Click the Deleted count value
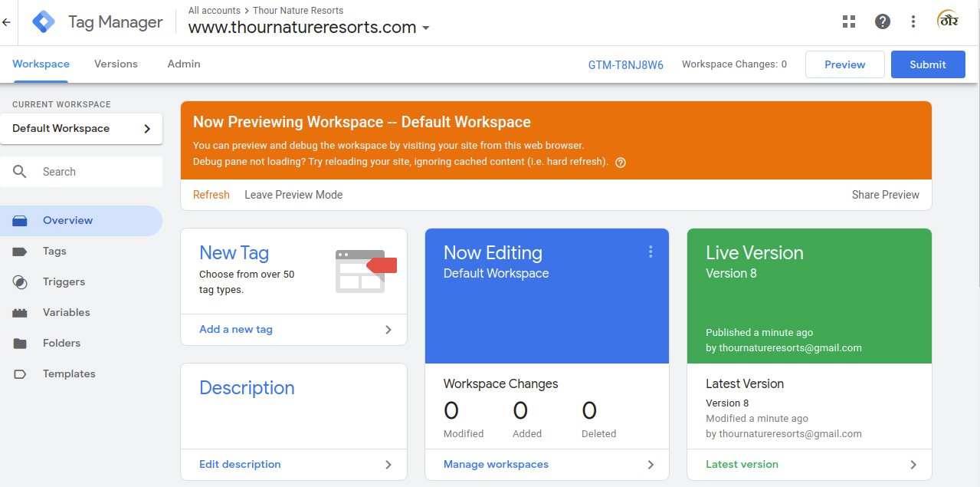This screenshot has height=487, width=980. click(589, 411)
